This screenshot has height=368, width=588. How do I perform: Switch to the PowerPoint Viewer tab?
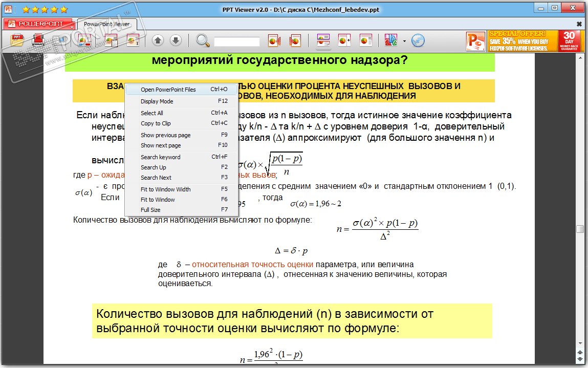pyautogui.click(x=107, y=24)
